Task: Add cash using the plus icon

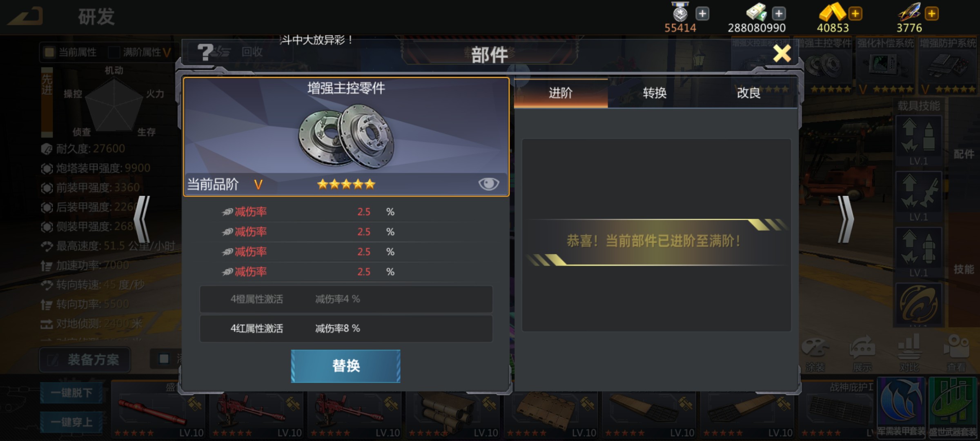Action: (x=779, y=13)
